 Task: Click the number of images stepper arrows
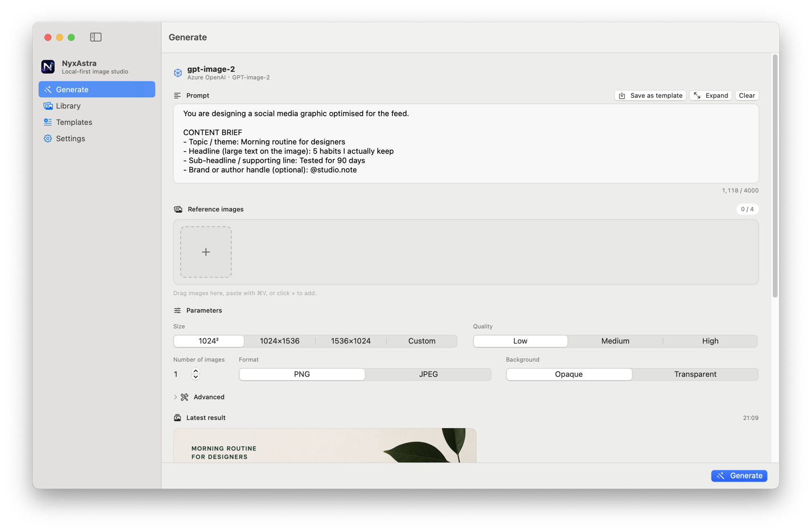point(195,374)
